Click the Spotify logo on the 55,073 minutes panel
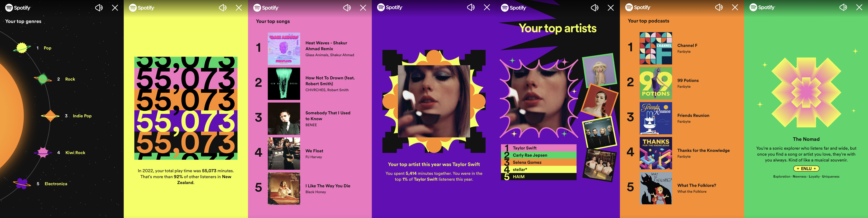868x218 pixels. click(x=142, y=8)
